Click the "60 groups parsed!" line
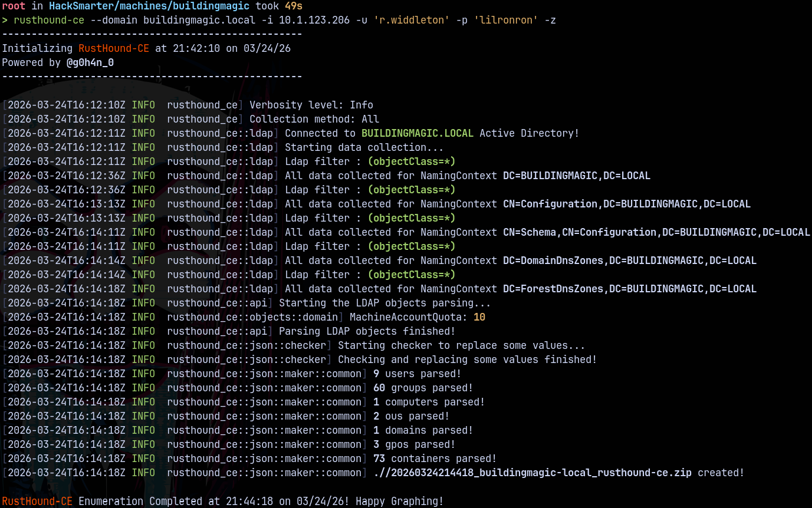Screen dimensions: 812x508 pos(423,388)
